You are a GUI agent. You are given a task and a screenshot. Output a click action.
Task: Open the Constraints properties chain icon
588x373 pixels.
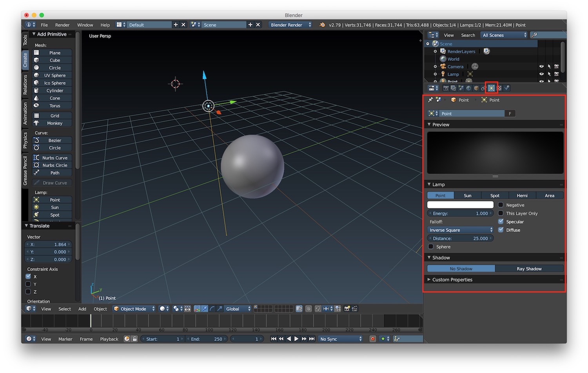coord(483,88)
